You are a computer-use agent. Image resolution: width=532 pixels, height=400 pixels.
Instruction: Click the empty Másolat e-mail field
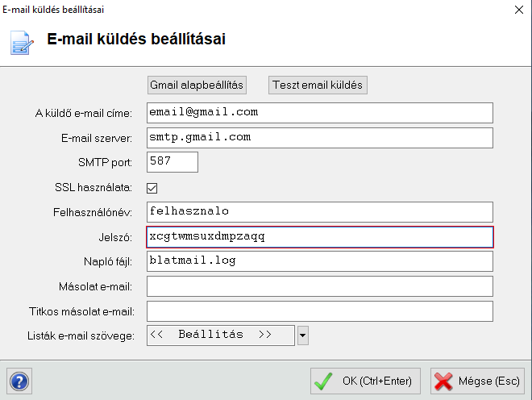[319, 286]
